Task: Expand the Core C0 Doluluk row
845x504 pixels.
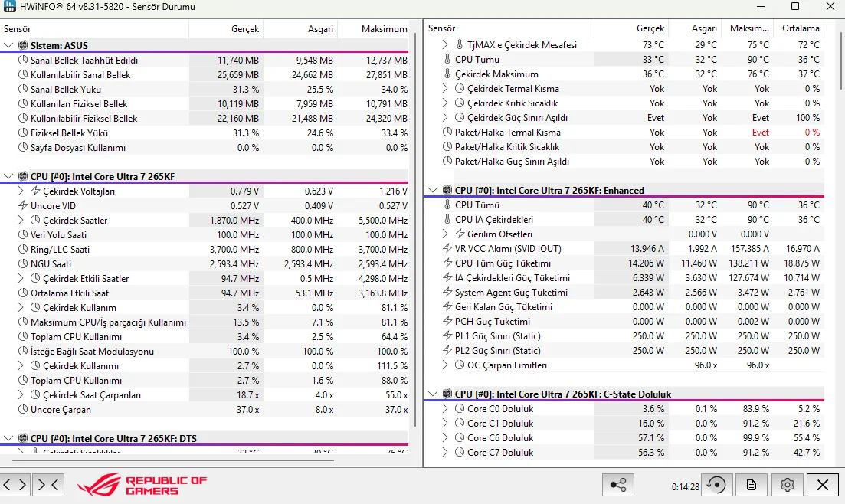Action: tap(444, 408)
